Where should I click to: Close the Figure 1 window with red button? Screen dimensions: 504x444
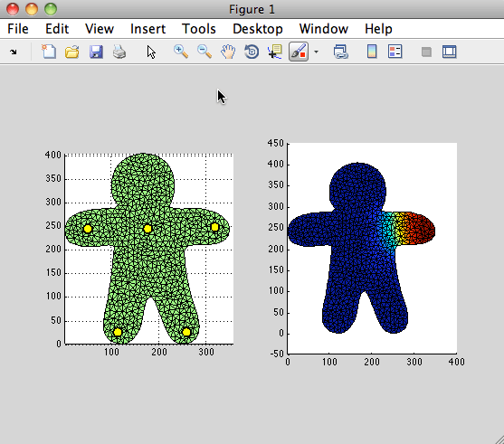[13, 9]
